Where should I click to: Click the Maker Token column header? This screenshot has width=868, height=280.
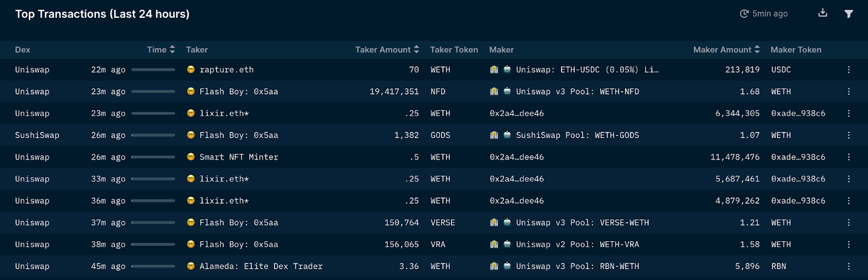tap(796, 50)
